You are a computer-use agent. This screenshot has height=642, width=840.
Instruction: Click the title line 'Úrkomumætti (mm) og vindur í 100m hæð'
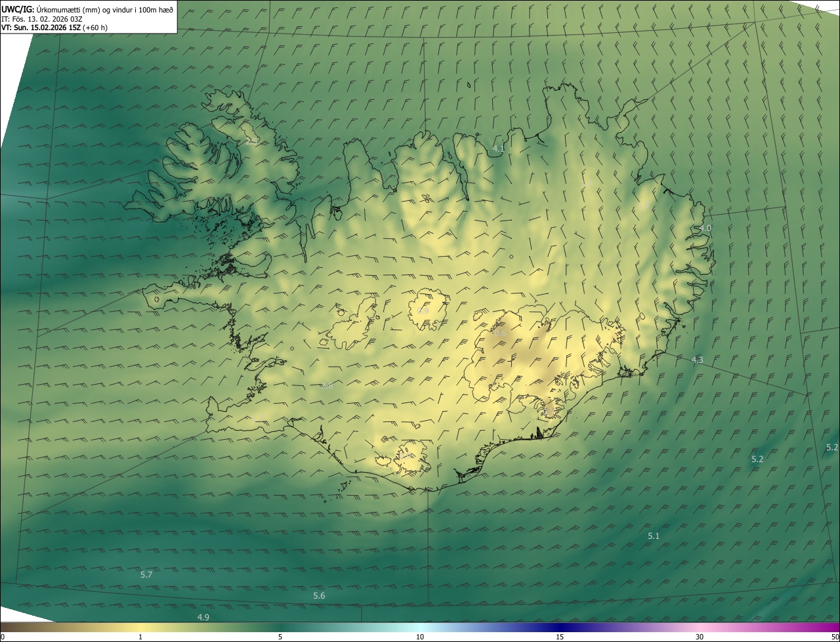tap(105, 9)
